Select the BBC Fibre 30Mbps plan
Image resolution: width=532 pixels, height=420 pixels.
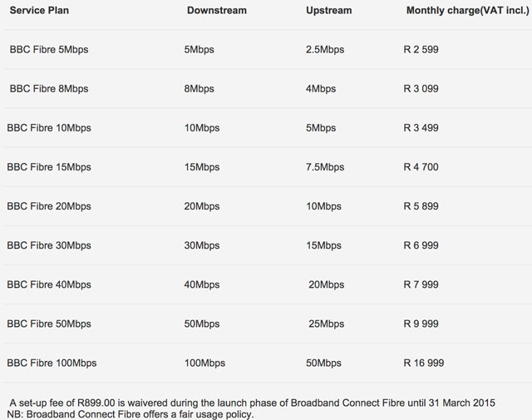point(49,245)
